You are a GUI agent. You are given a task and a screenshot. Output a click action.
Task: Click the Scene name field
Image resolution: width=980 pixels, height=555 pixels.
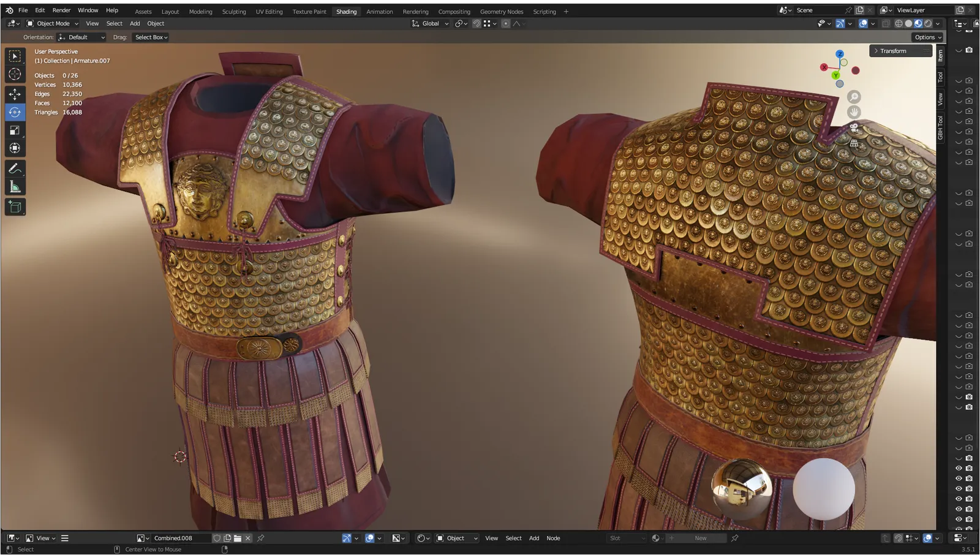coord(818,10)
